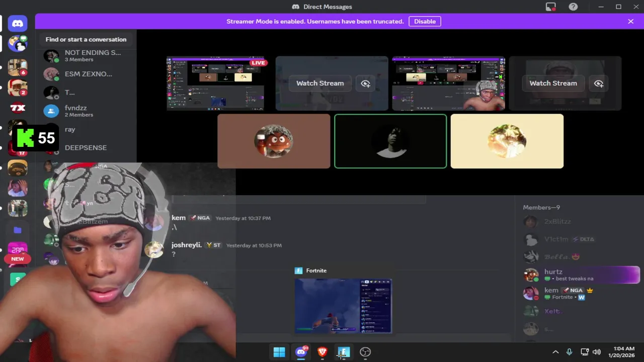Open the 28M server with NEW badge
The height and width of the screenshot is (362, 644).
click(x=18, y=250)
